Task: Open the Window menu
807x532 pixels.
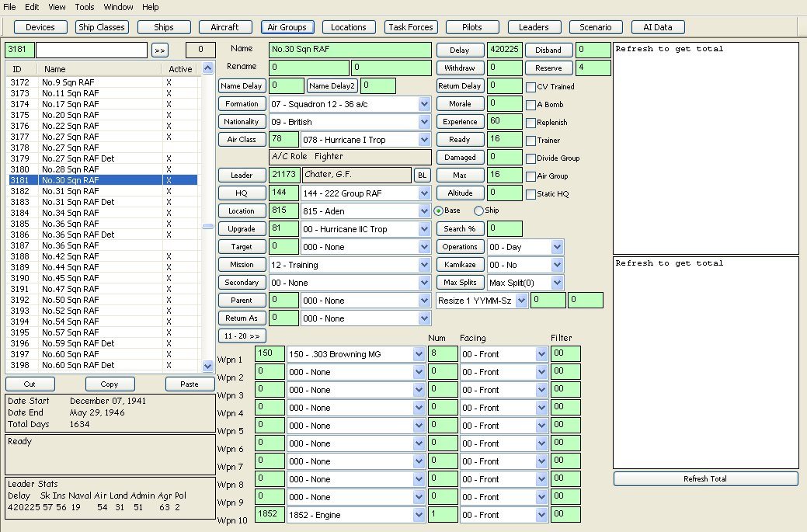Action: pyautogui.click(x=118, y=7)
